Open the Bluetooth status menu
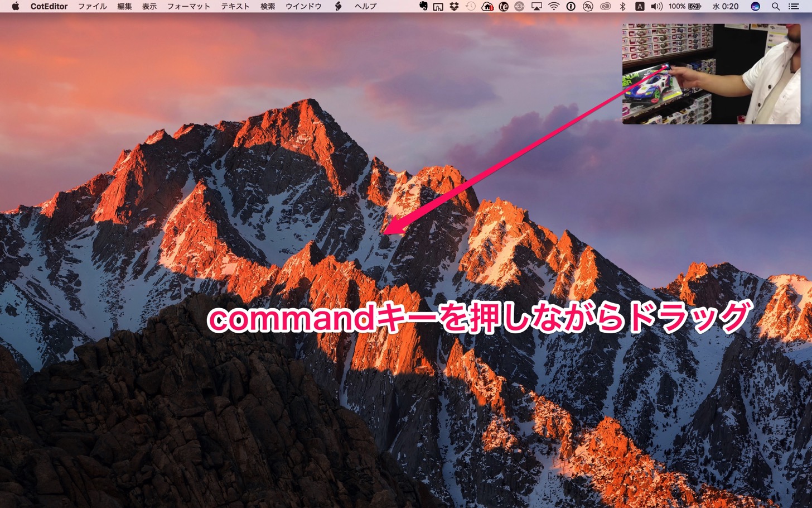812x508 pixels. [x=623, y=7]
